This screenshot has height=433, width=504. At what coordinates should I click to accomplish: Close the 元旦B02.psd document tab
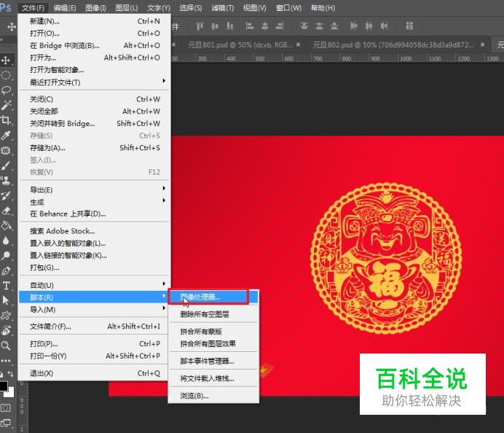pyautogui.click(x=482, y=44)
